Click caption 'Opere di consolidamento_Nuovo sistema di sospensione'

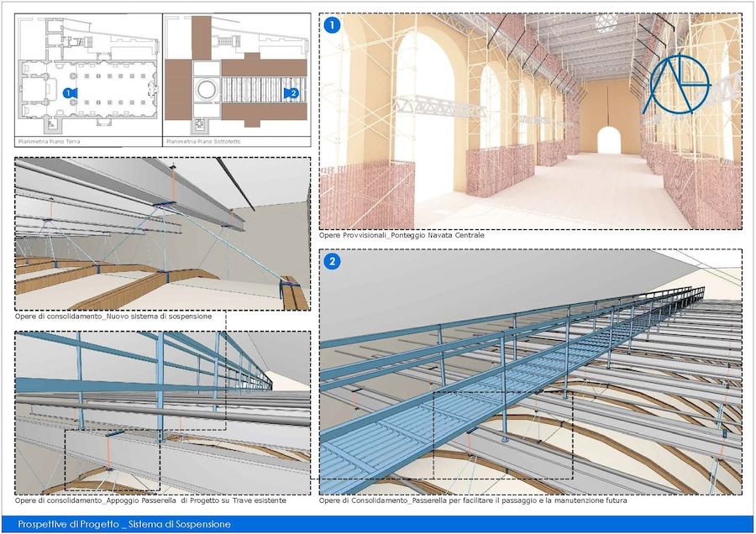coord(113,317)
